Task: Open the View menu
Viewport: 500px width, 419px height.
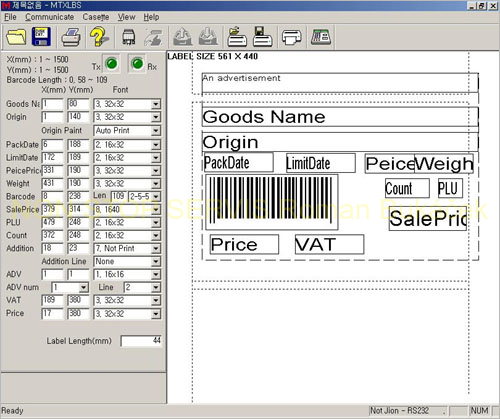Action: click(x=126, y=17)
